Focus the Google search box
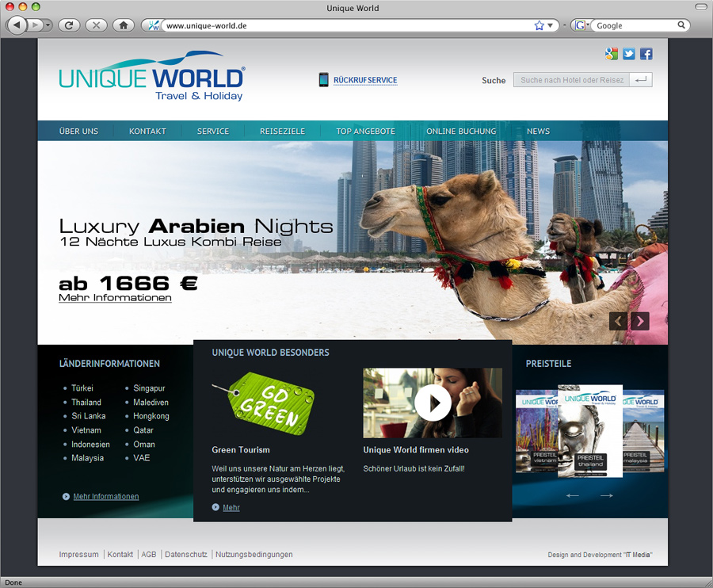 tap(635, 25)
